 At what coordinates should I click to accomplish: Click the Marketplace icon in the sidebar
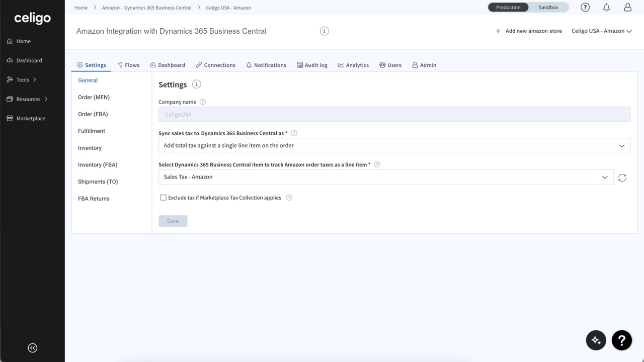[x=10, y=118]
